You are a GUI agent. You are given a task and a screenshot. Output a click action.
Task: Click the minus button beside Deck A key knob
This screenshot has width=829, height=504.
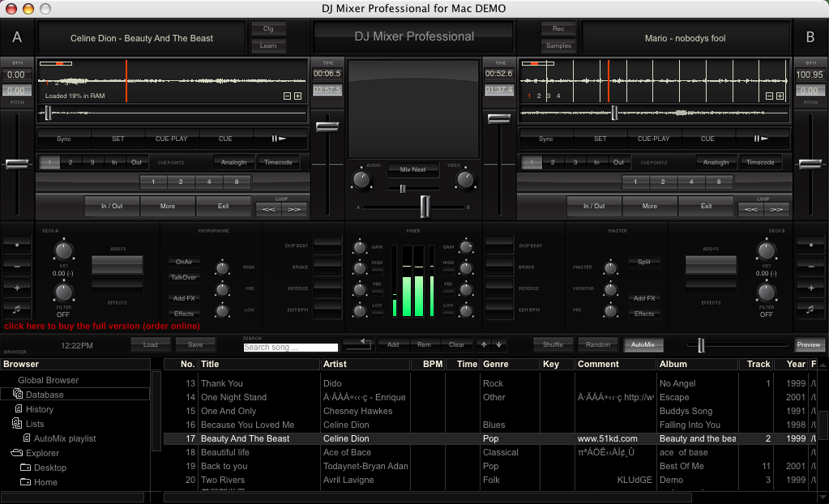point(17,266)
